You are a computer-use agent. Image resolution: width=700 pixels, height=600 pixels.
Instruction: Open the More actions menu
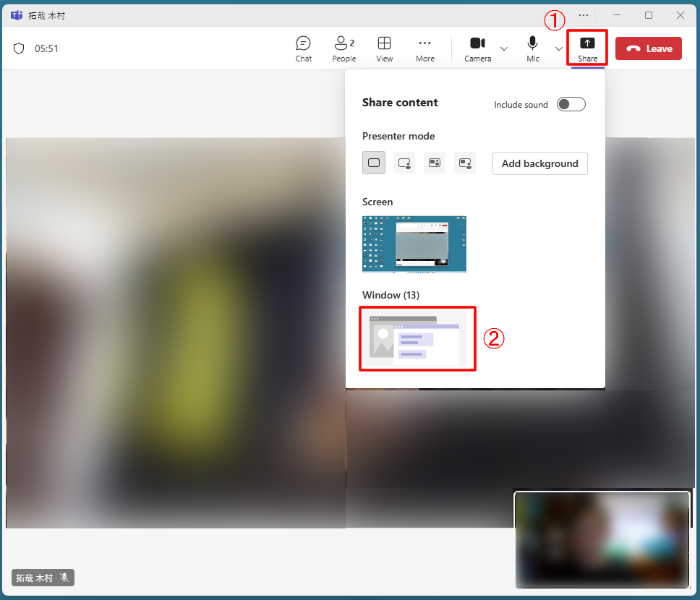click(424, 48)
